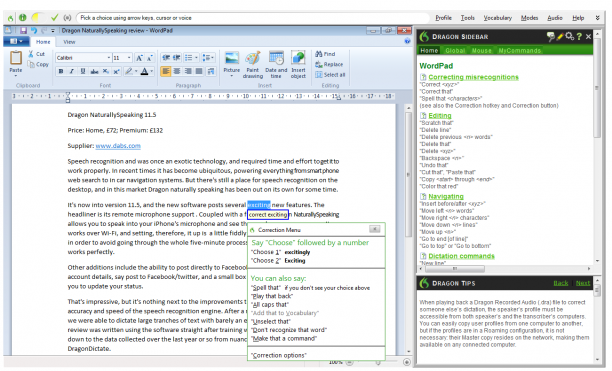Switch to the View ribbon tab
612x371 pixels.
pos(69,42)
